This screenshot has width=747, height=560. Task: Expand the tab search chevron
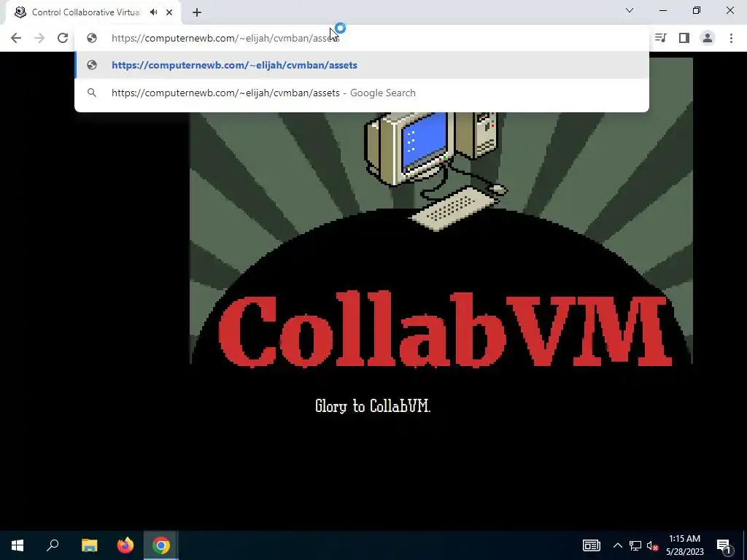pos(630,10)
